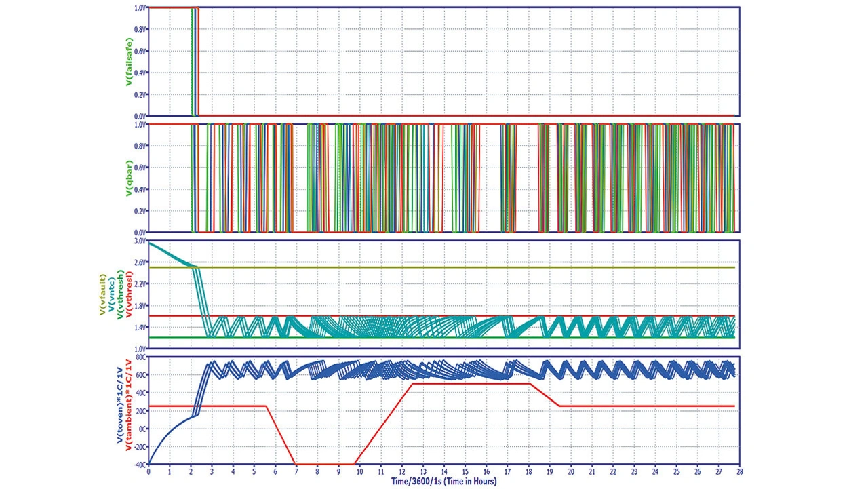Click the 14 hour tick on time axis
The width and height of the screenshot is (868, 489).
click(443, 471)
